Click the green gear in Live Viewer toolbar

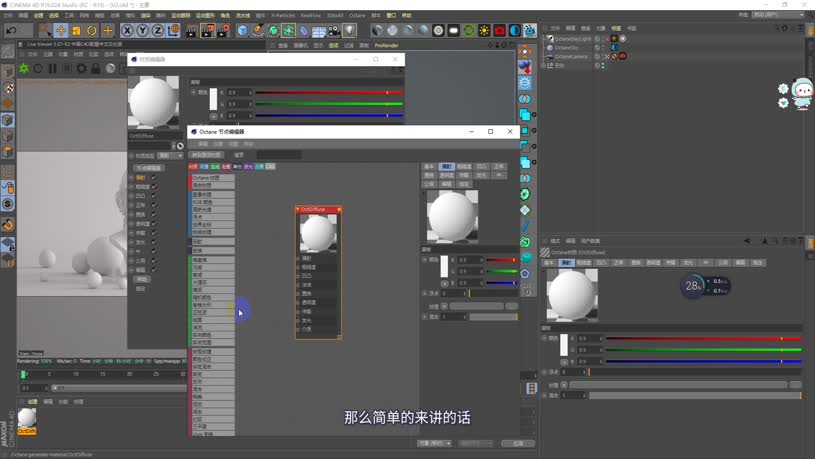[x=24, y=68]
